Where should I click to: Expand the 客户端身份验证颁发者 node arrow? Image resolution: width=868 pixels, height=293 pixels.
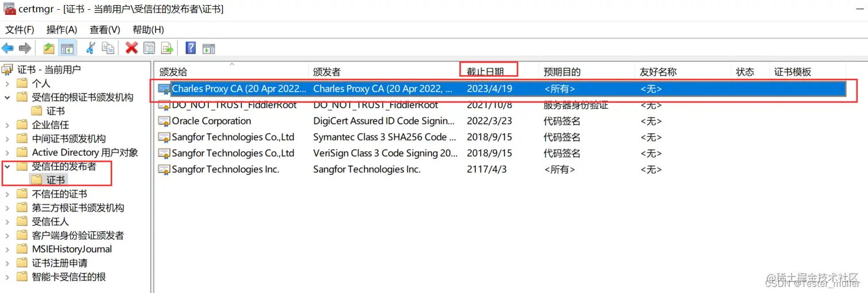click(x=7, y=235)
